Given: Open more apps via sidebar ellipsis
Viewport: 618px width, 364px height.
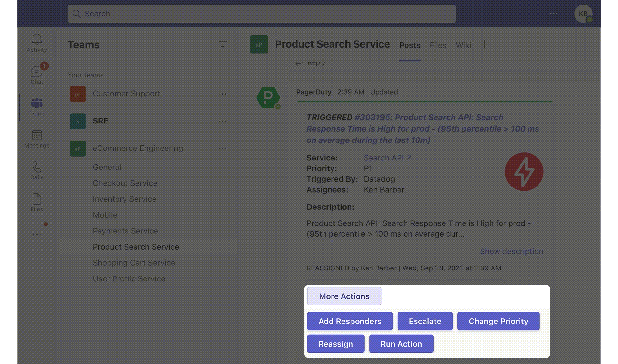Looking at the screenshot, I should coord(37,234).
